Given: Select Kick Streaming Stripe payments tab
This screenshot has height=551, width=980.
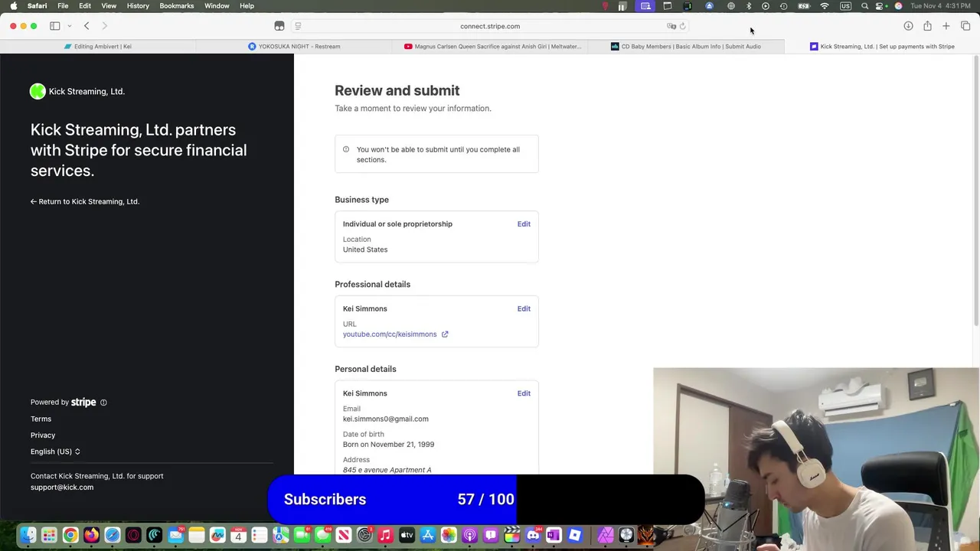Looking at the screenshot, I should tap(882, 47).
